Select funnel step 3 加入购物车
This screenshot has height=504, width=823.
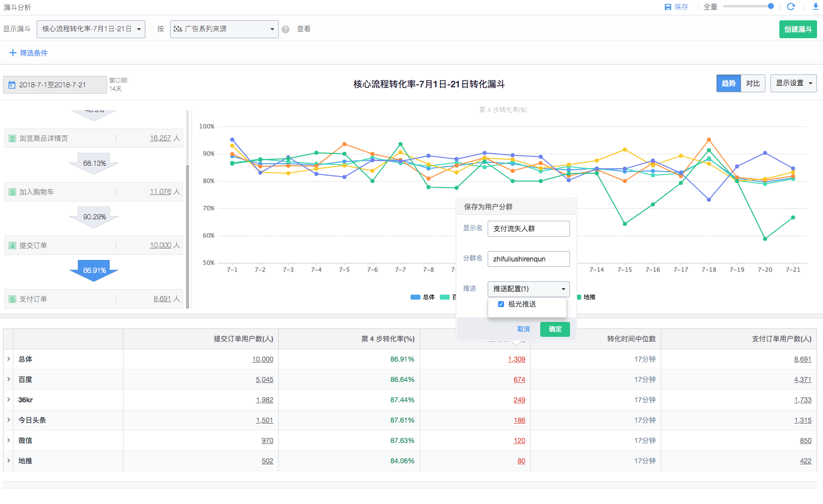coord(94,192)
